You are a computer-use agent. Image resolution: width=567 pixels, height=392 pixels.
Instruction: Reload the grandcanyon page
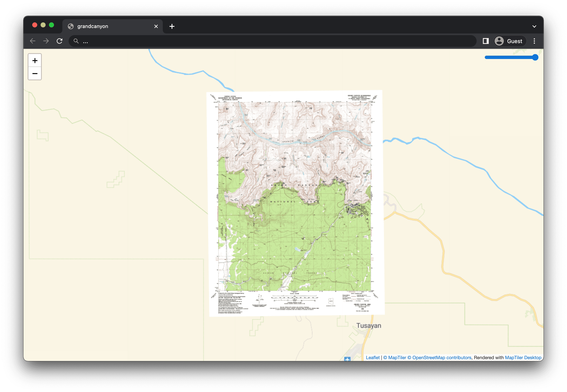pos(60,41)
